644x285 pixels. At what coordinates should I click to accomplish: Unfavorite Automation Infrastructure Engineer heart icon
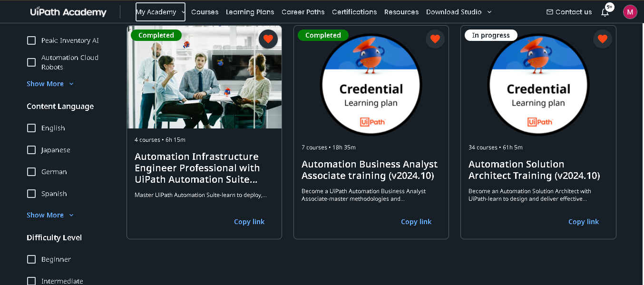pos(268,39)
